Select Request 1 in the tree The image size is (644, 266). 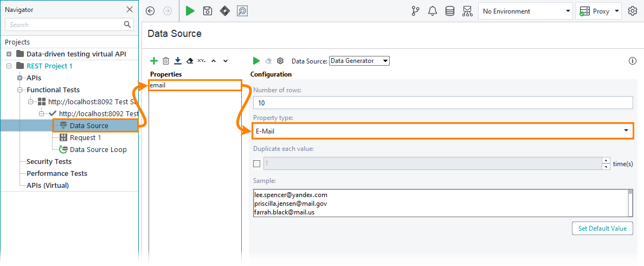coord(86,137)
